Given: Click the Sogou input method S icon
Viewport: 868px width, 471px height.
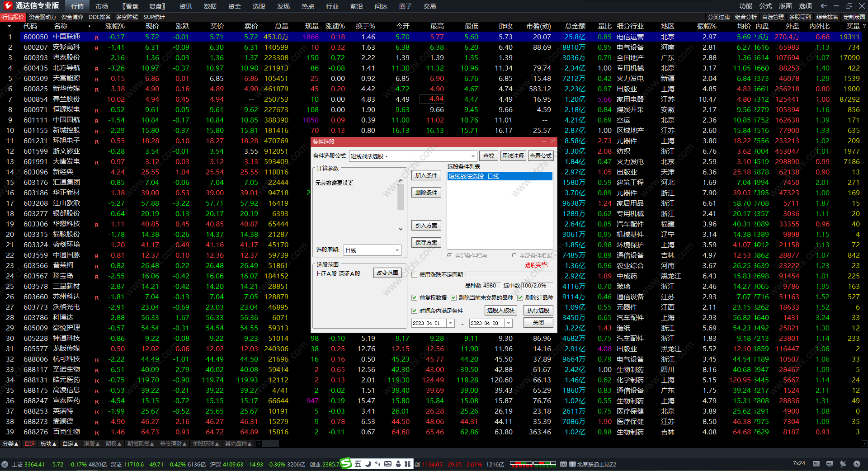Looking at the screenshot, I should pos(346,463).
